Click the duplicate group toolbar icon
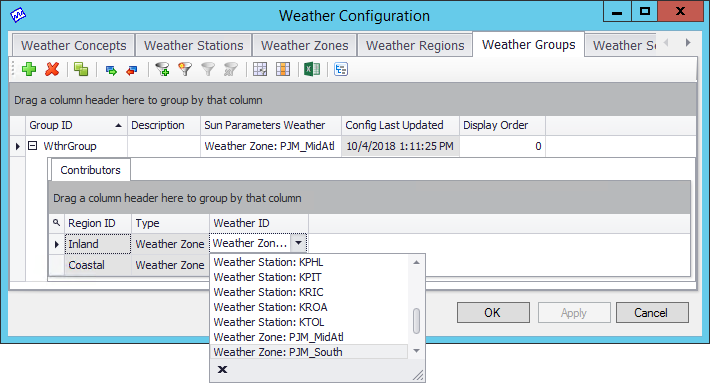Image resolution: width=710 pixels, height=383 pixels. pos(81,69)
